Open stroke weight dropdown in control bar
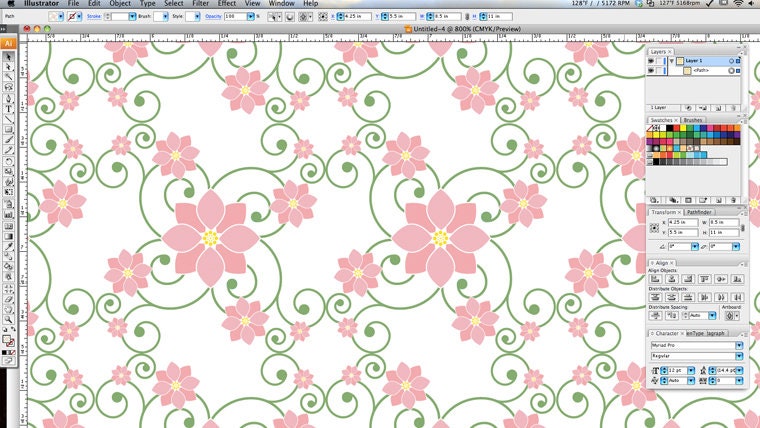The image size is (760, 428). tap(132, 16)
